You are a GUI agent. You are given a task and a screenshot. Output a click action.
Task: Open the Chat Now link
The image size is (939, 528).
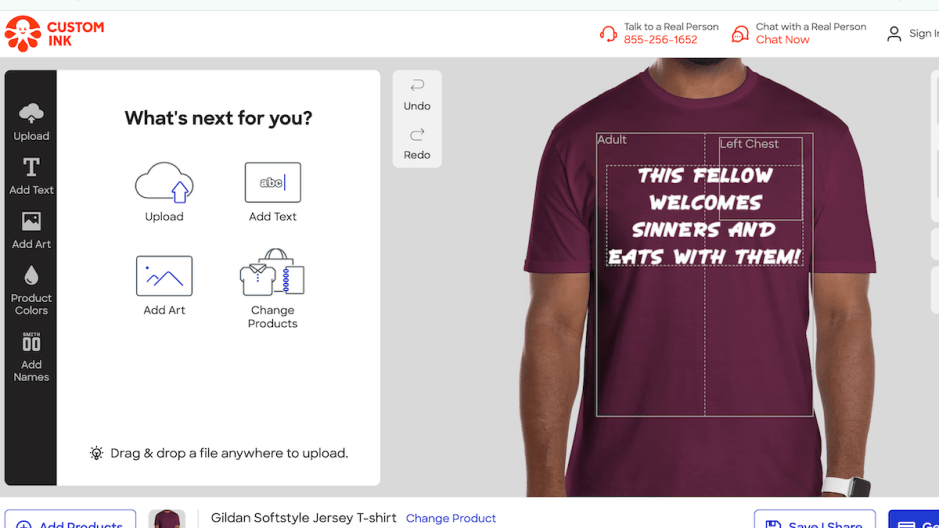tap(782, 40)
